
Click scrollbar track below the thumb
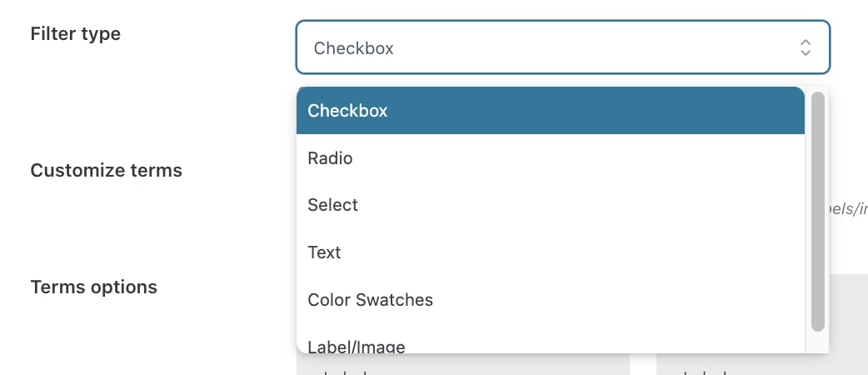[817, 342]
